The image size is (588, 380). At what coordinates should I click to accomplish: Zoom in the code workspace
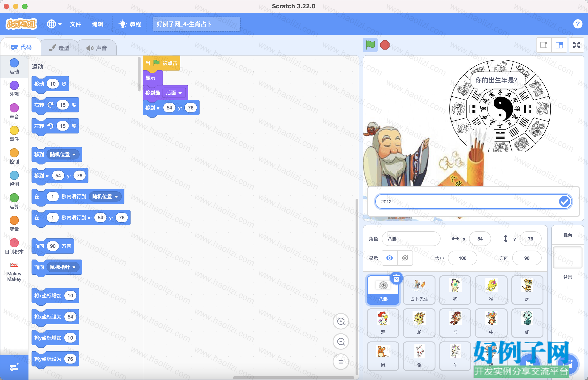341,321
